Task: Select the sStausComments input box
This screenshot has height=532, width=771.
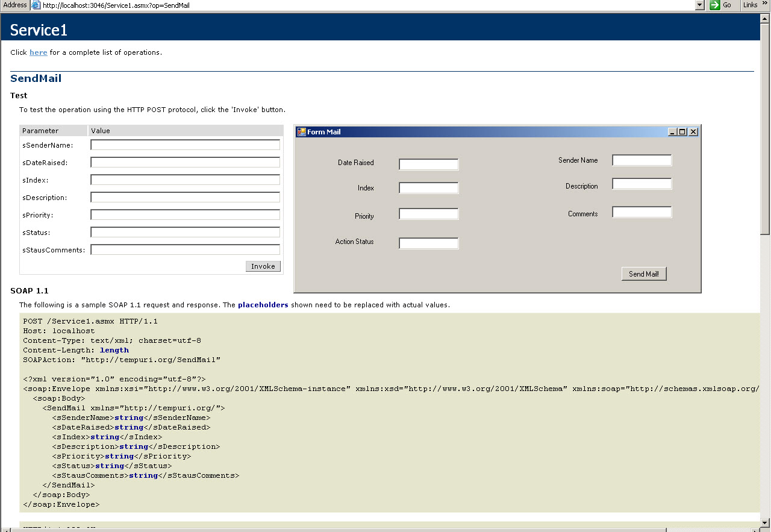Action: click(x=186, y=250)
